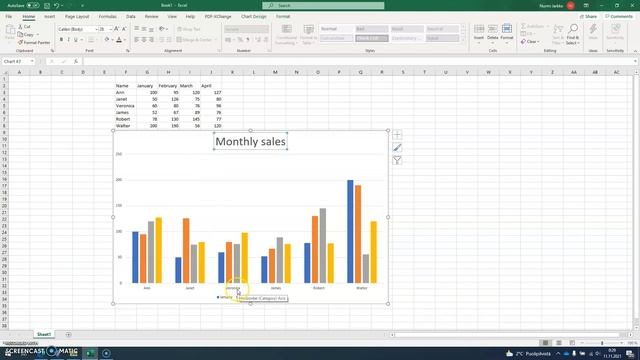Open the File menu
The width and height of the screenshot is (640, 360).
[9, 17]
